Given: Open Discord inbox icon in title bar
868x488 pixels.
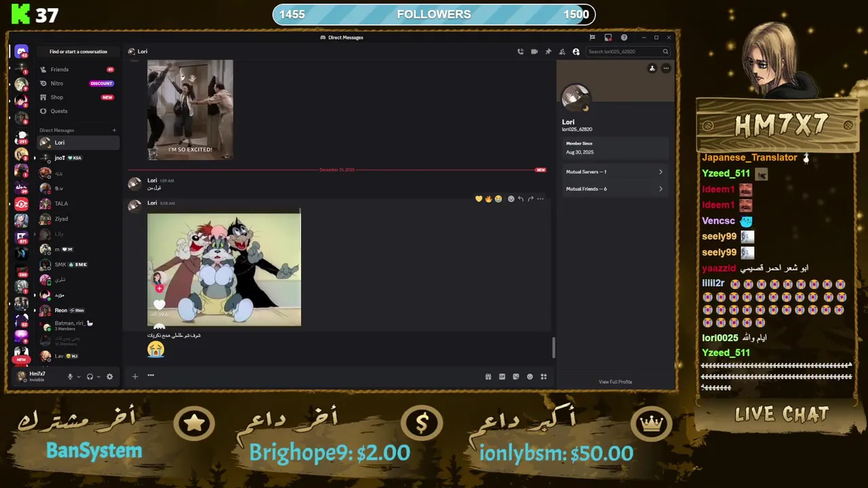Looking at the screenshot, I should tap(608, 37).
